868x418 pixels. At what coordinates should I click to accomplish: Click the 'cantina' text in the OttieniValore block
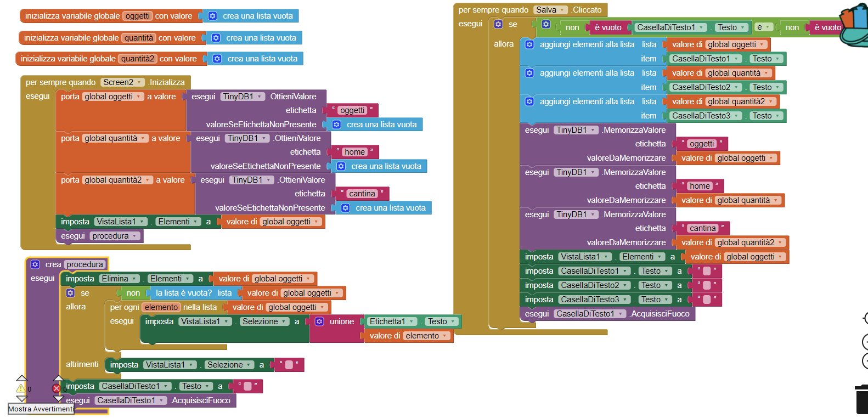coord(362,194)
